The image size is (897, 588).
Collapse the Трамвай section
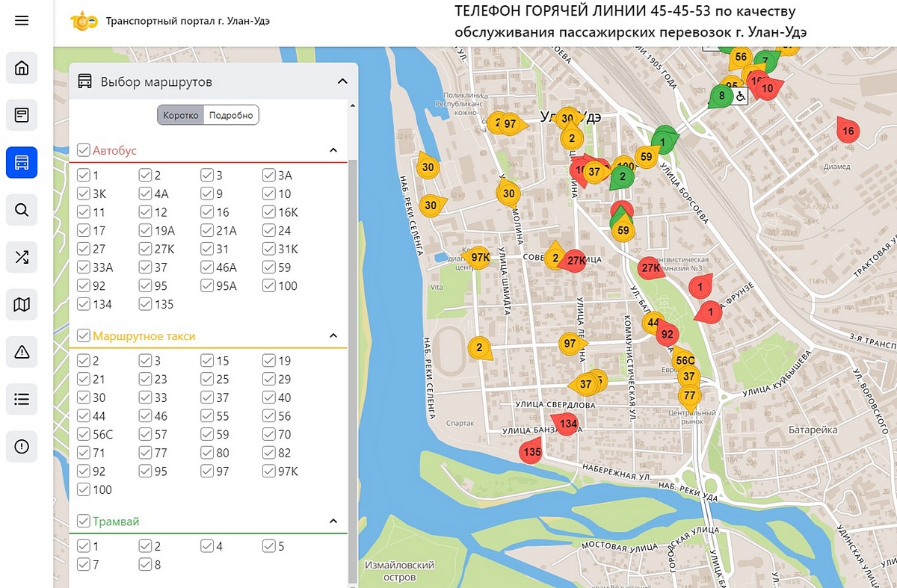coord(333,522)
